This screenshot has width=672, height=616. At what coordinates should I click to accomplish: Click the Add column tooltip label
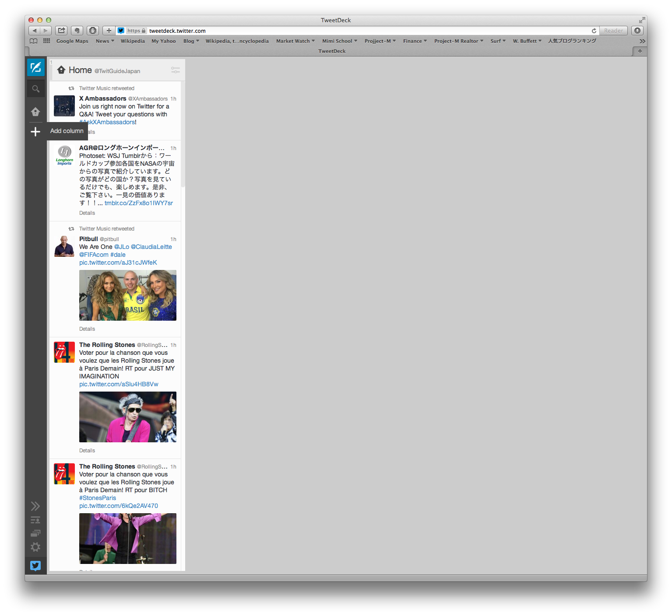click(x=67, y=131)
